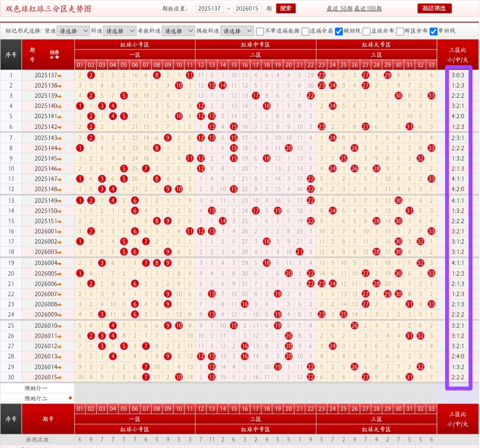
Task: Click orange arrow beside period 2026008
Action: point(60,305)
